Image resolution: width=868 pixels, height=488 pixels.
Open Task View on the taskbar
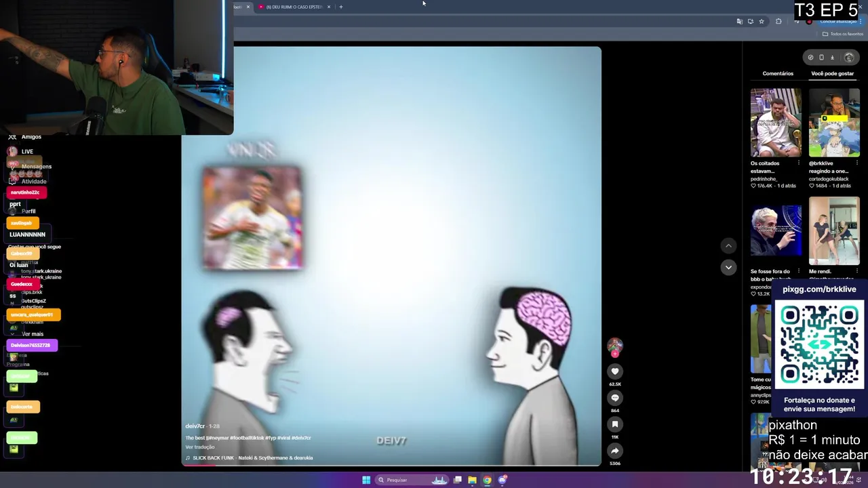458,480
